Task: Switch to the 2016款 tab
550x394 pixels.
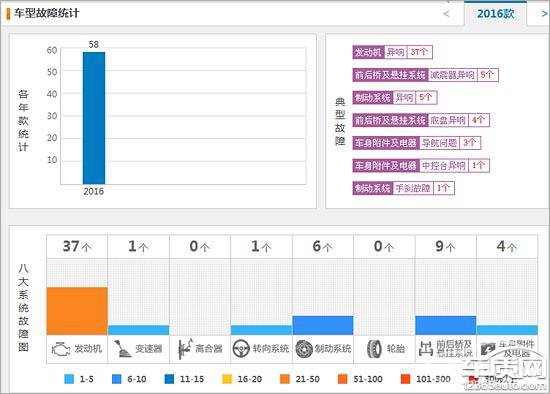Action: 495,14
